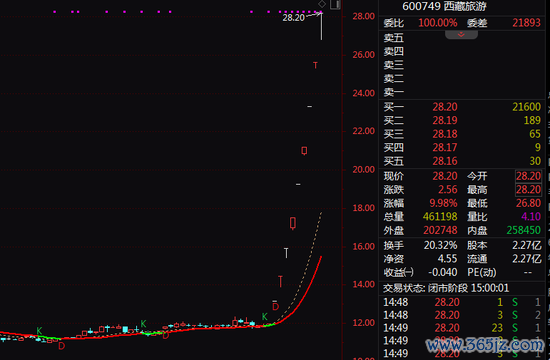Select the 卖五 ask row label
The height and width of the screenshot is (360, 550).
pos(393,38)
